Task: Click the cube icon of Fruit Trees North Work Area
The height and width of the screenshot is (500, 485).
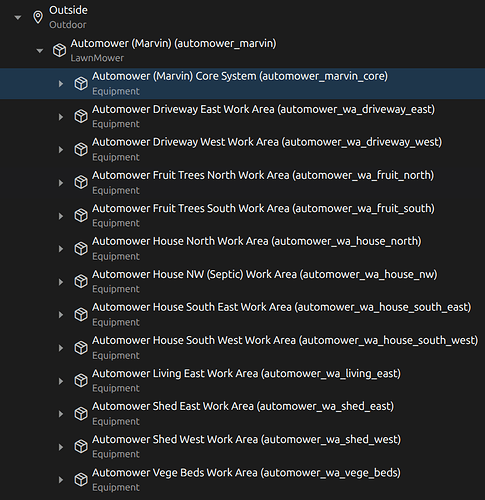Action: (x=81, y=182)
